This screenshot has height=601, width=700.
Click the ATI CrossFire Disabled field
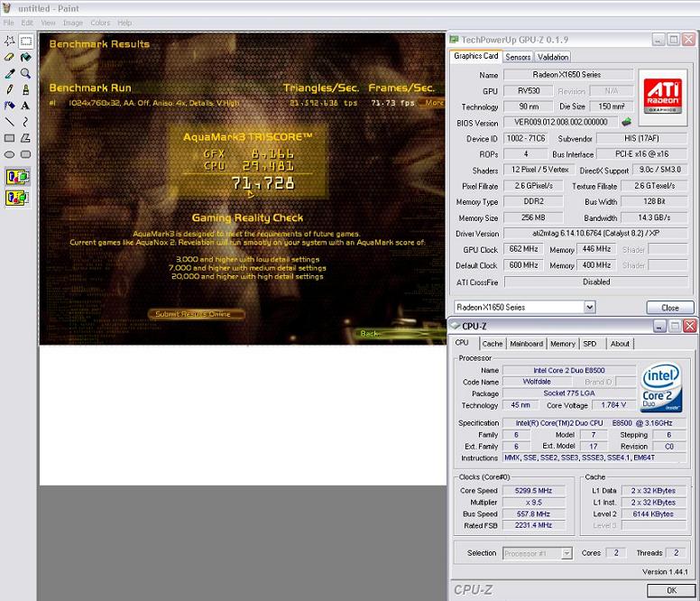[595, 282]
